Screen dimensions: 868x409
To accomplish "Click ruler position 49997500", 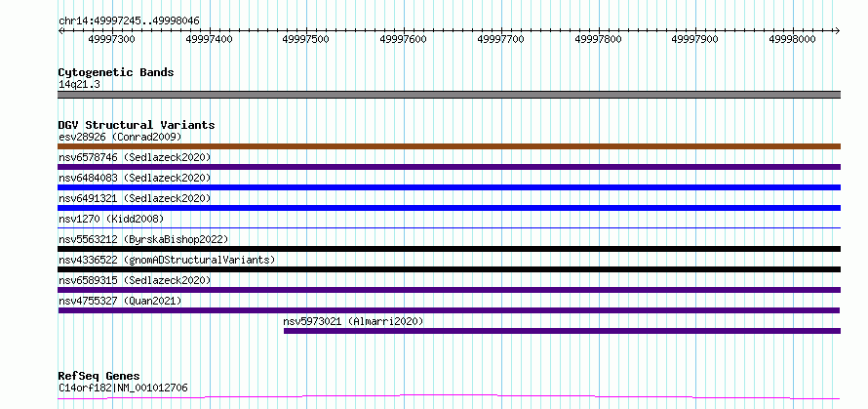I will [305, 39].
